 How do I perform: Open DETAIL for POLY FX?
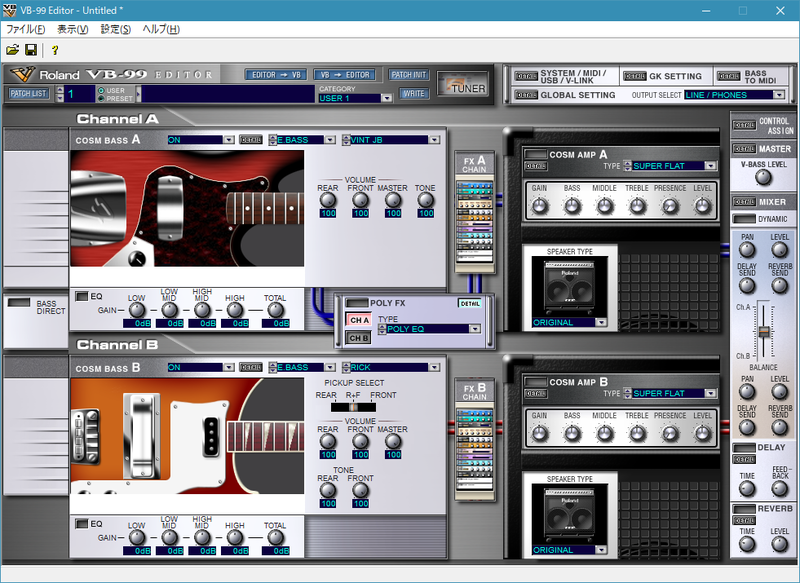pos(470,303)
